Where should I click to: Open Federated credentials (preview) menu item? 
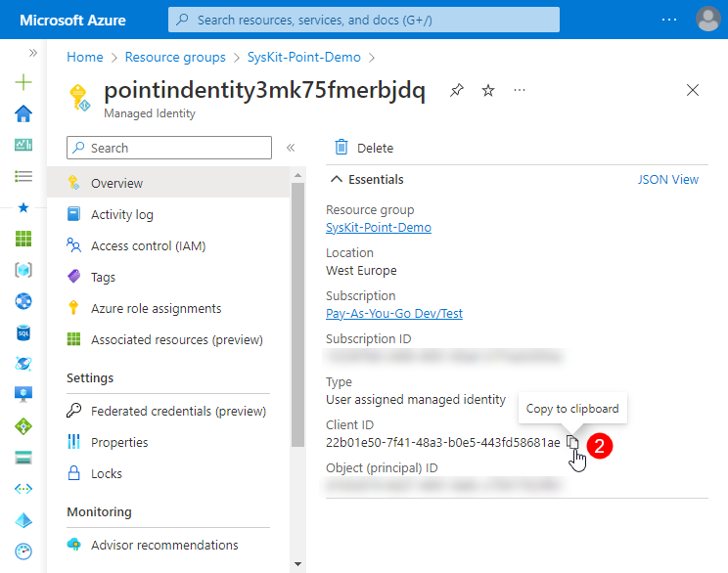(x=168, y=411)
